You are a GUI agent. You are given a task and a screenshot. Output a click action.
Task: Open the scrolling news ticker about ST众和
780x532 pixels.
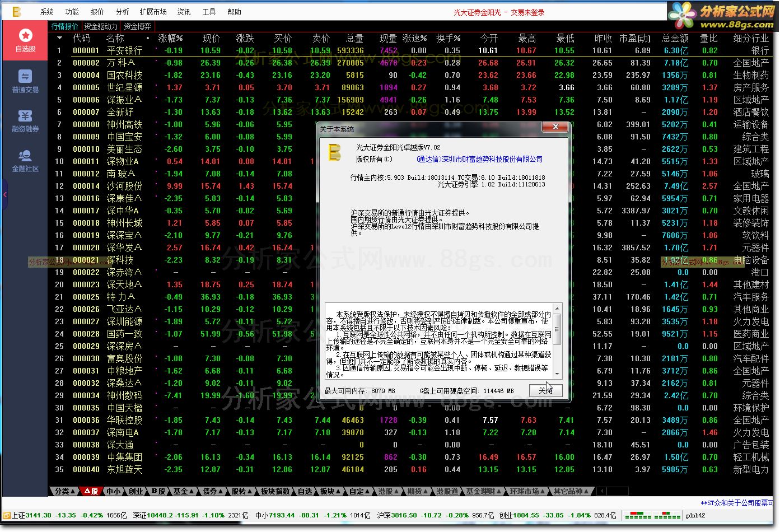tap(737, 503)
